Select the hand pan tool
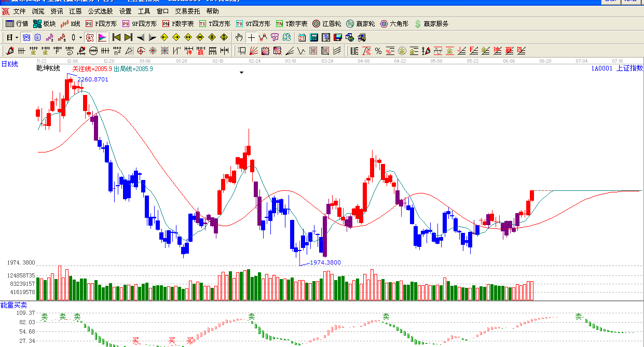Image resolution: width=644 pixels, height=347 pixels. coord(239,37)
